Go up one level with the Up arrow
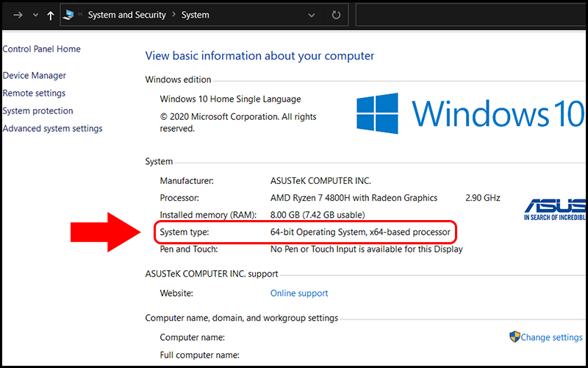Image resolution: width=588 pixels, height=368 pixels. click(x=51, y=15)
